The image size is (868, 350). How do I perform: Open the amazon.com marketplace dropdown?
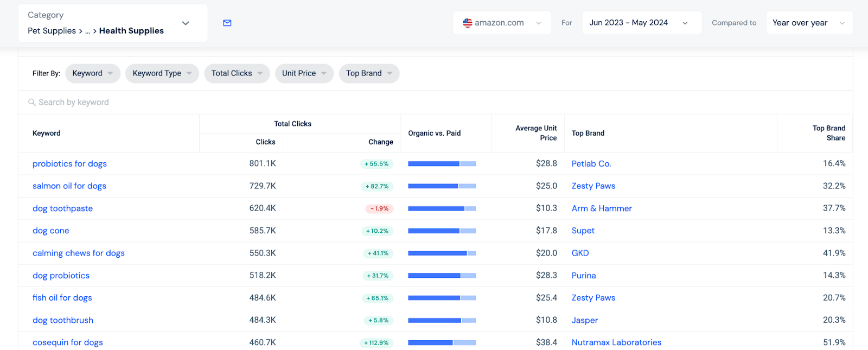pos(502,23)
